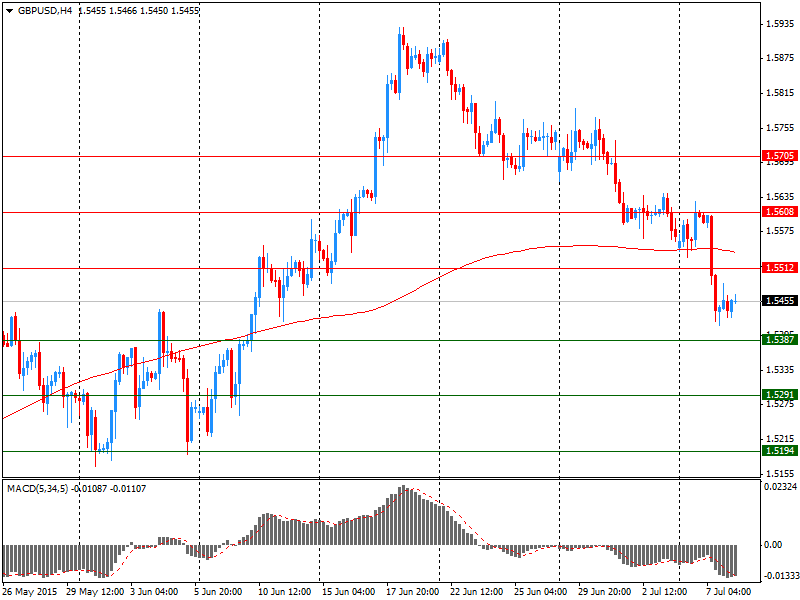Open the chart menu triangle beside GBPUSD,H4
Screen dimensions: 800x600
(9, 11)
